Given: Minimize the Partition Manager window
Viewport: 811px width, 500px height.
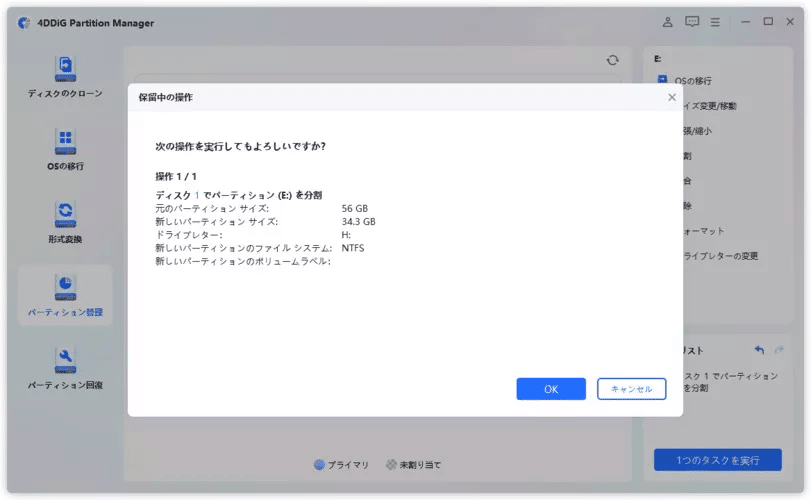Looking at the screenshot, I should (745, 22).
